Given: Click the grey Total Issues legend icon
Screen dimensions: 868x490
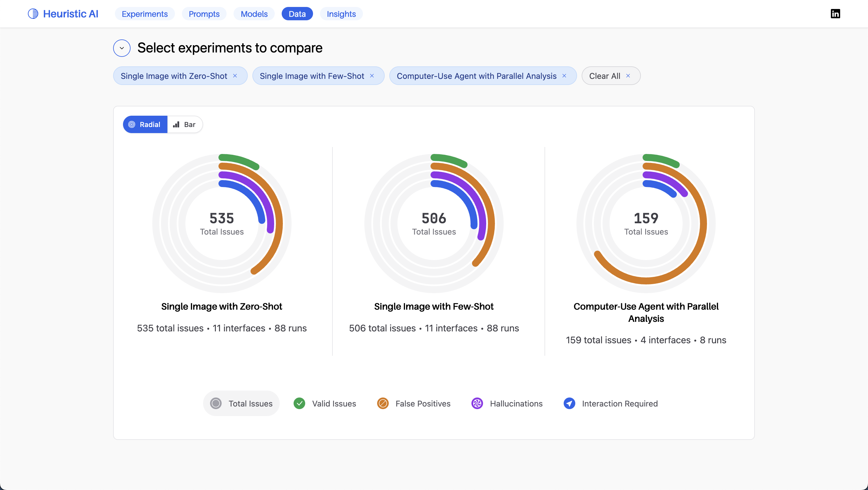Looking at the screenshot, I should tap(216, 403).
